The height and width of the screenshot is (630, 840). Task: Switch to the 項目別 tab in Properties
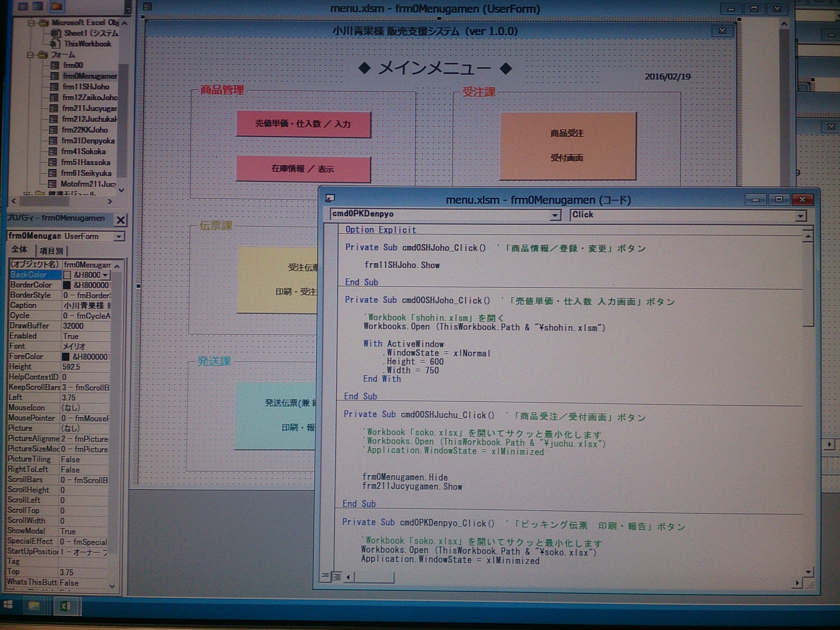pos(51,251)
